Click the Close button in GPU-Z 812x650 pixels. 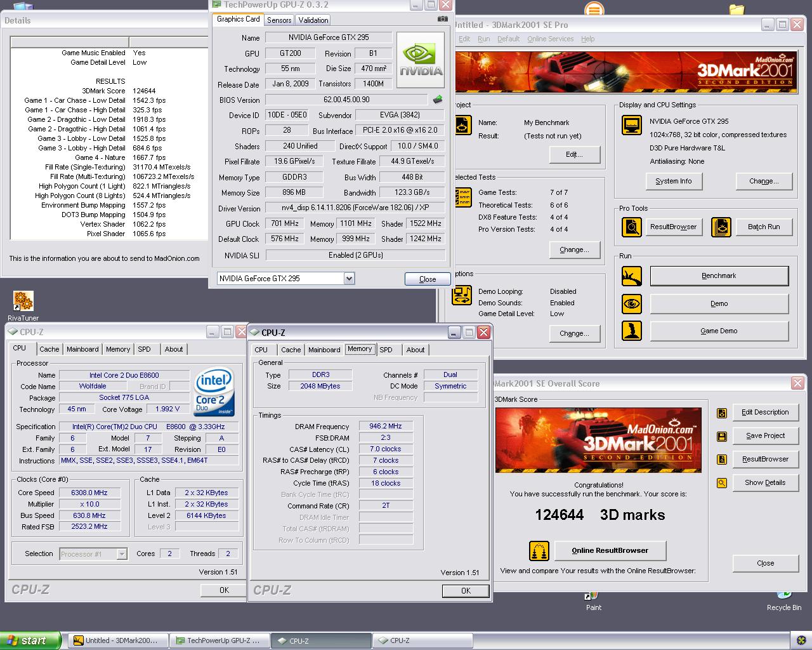tap(428, 279)
